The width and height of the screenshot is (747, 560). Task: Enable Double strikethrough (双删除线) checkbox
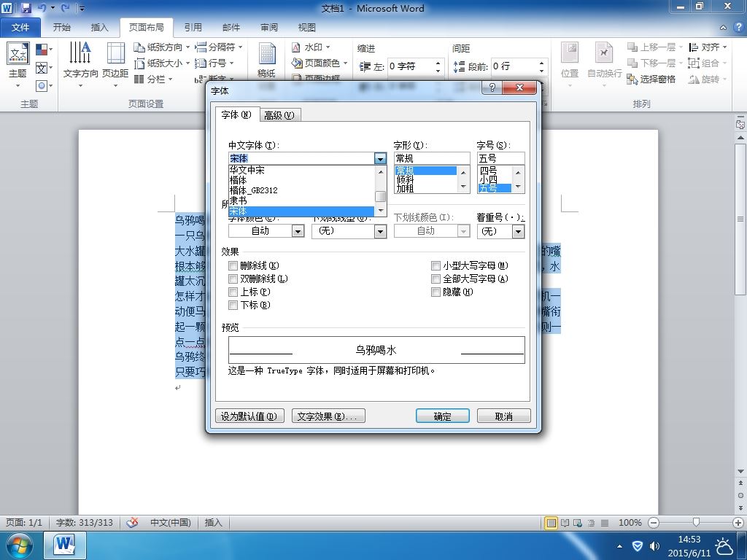(x=233, y=279)
